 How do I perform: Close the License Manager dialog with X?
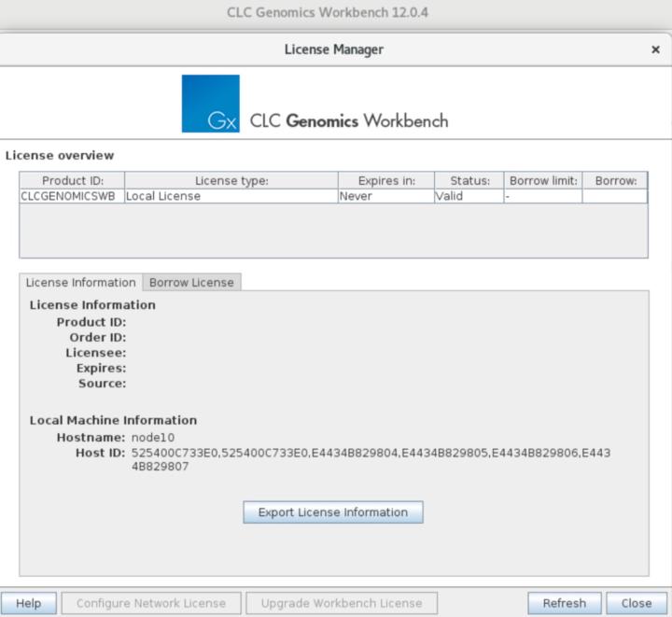point(655,49)
